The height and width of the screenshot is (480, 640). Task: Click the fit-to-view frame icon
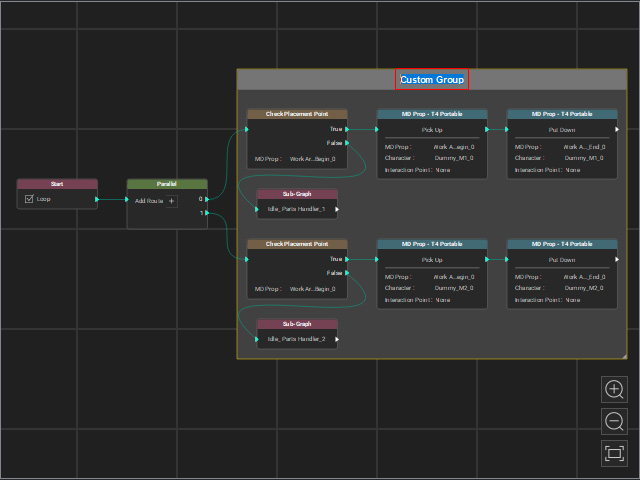614,453
